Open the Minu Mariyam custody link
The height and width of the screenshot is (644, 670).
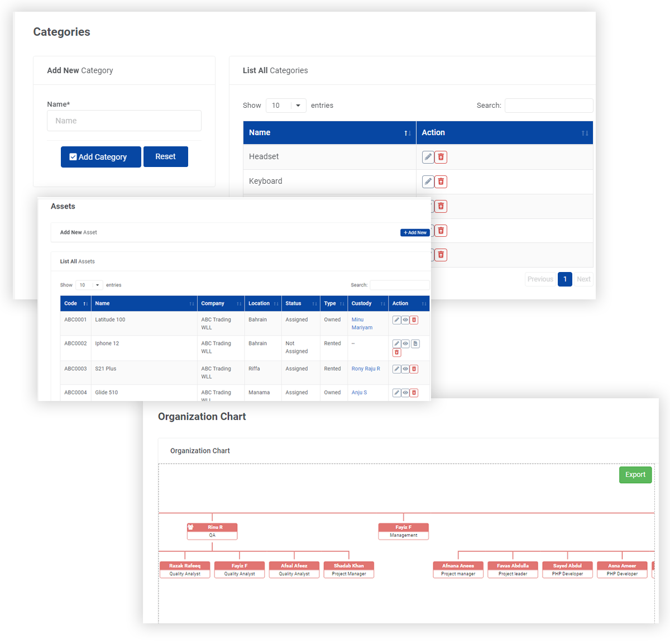(x=361, y=323)
